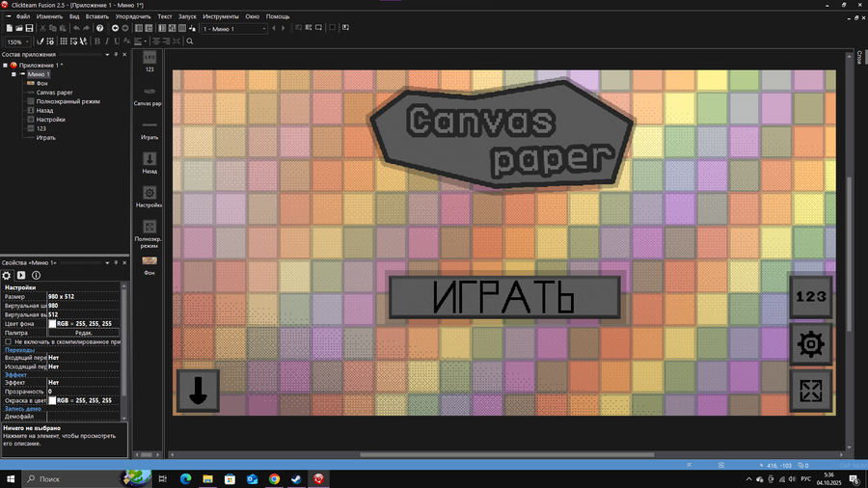Image resolution: width=868 pixels, height=488 pixels.
Task: Open the Запуск menu
Action: coord(187,16)
